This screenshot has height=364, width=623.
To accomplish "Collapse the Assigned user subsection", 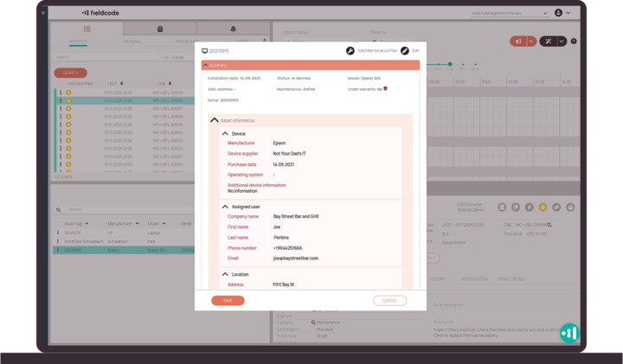I will (x=225, y=207).
